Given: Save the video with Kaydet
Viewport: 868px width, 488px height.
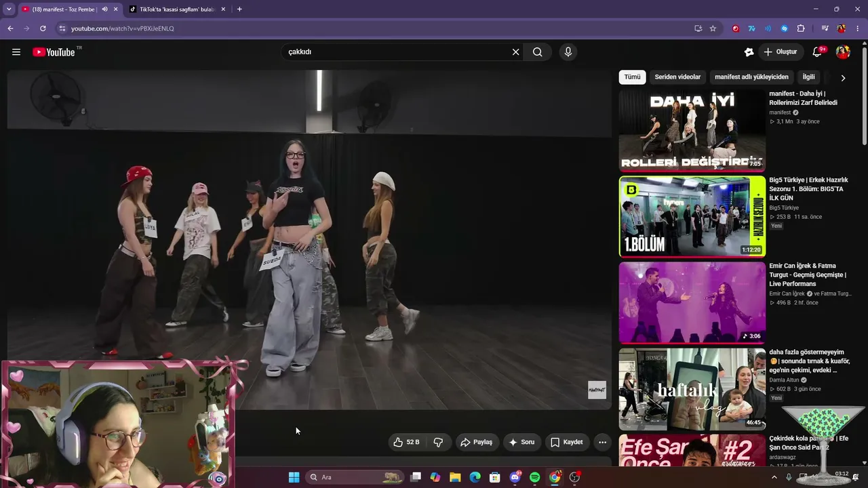Looking at the screenshot, I should pos(566,442).
